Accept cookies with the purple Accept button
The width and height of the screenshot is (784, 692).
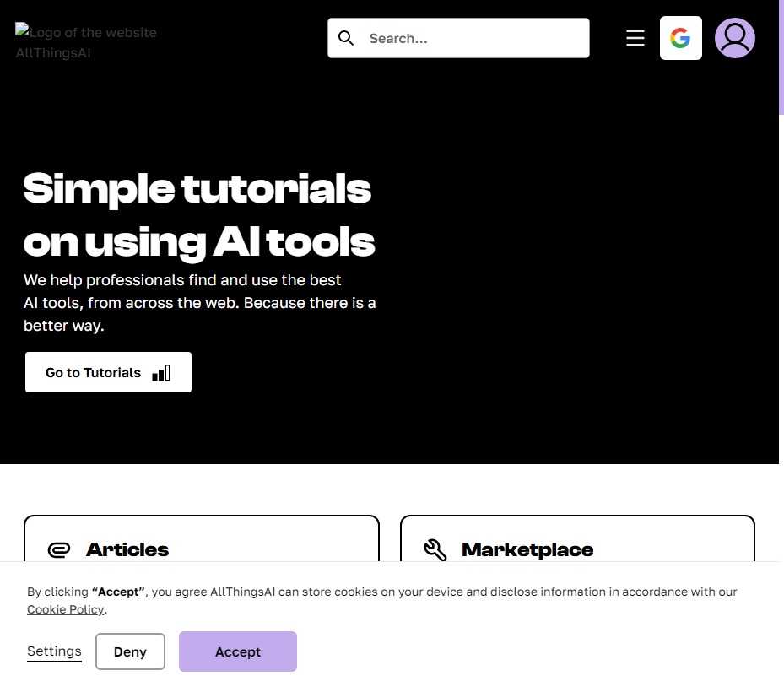pyautogui.click(x=238, y=651)
